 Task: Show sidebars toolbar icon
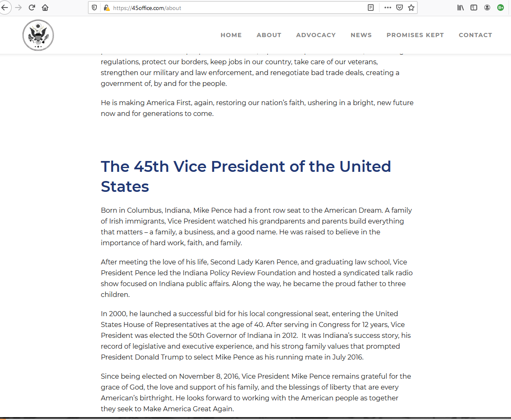tap(474, 8)
